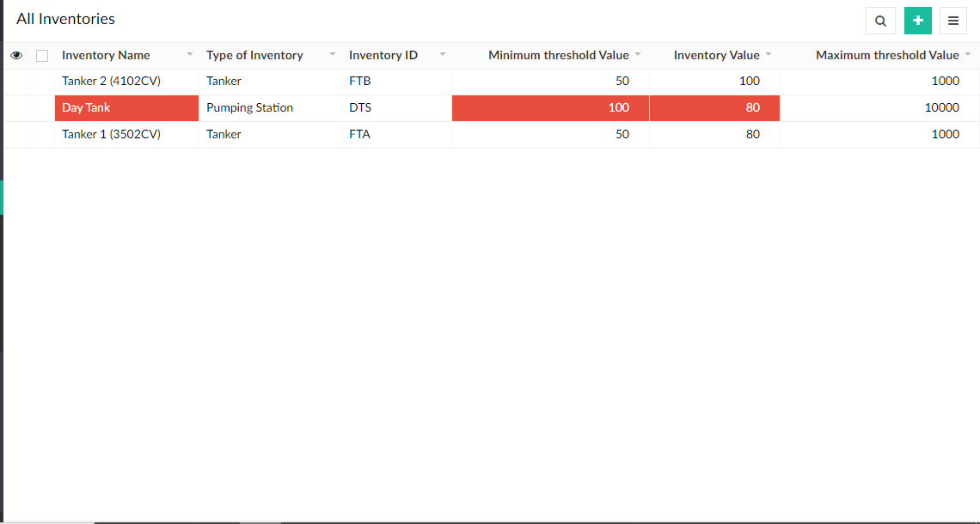Click the Pumping Station type cell
This screenshot has height=524, width=980.
pos(249,108)
